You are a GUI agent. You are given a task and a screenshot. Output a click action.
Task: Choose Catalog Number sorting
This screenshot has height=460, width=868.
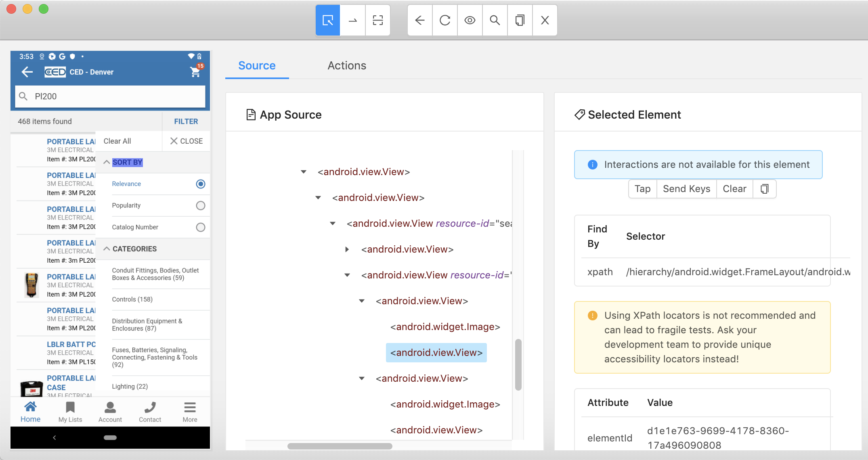pyautogui.click(x=201, y=227)
